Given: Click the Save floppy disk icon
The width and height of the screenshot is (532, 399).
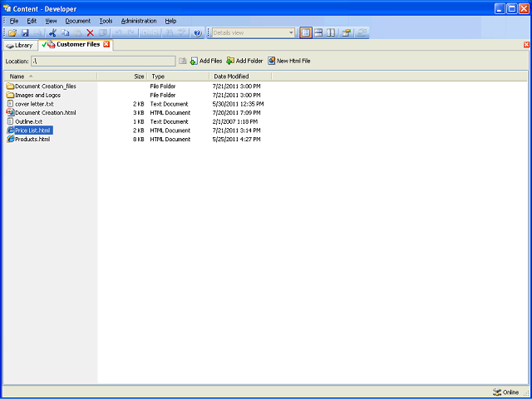Looking at the screenshot, I should tap(25, 33).
